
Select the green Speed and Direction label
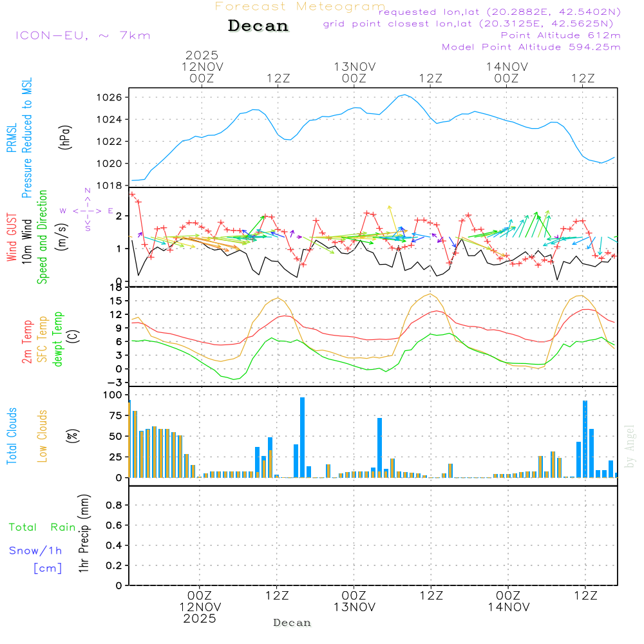(x=43, y=236)
